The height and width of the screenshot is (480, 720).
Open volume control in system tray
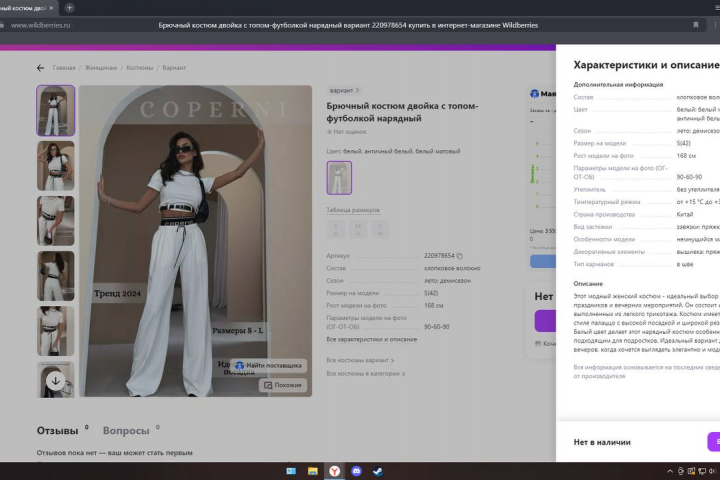[x=712, y=471]
